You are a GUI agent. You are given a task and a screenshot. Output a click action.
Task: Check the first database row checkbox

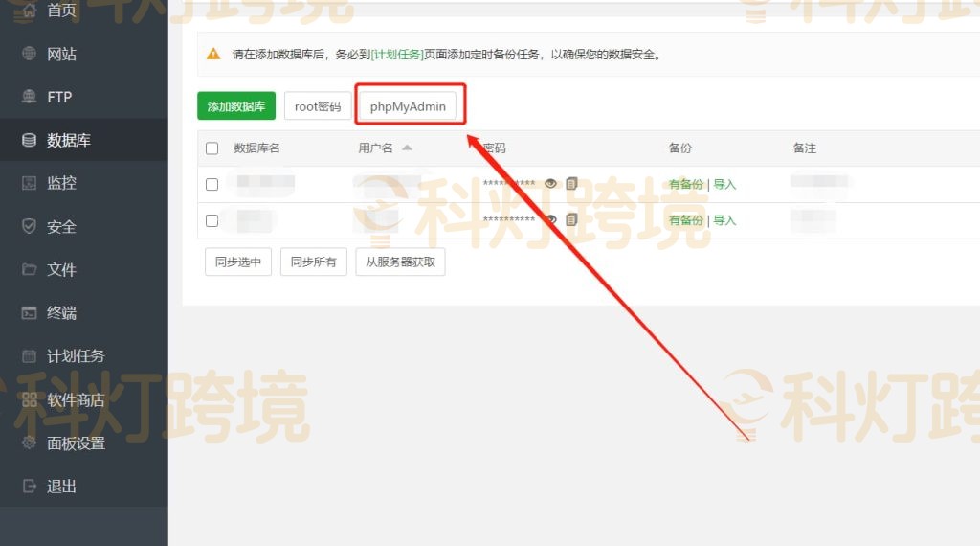point(212,185)
